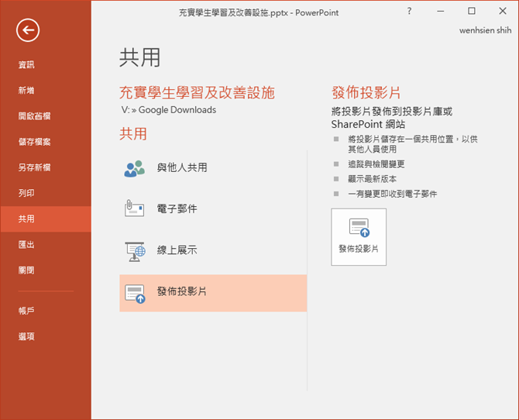Click the V: » Google Downloads path
Viewport: 519px width, 420px height.
(x=169, y=110)
